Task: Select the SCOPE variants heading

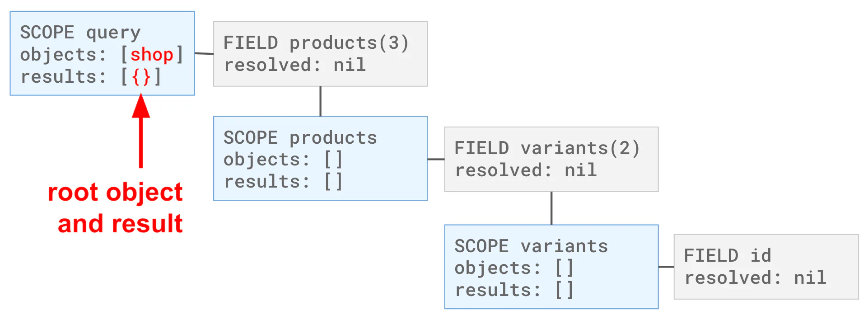Action: pos(531,246)
